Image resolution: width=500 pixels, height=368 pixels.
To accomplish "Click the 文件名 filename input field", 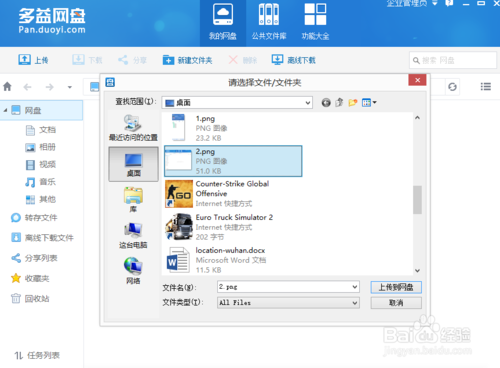I will (288, 287).
